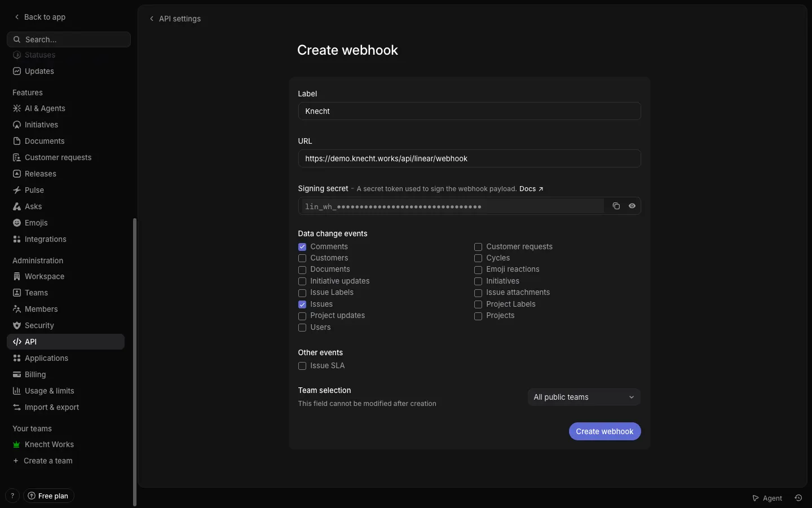Click Create a team
Screen dimensions: 812x508
[65, 461]
